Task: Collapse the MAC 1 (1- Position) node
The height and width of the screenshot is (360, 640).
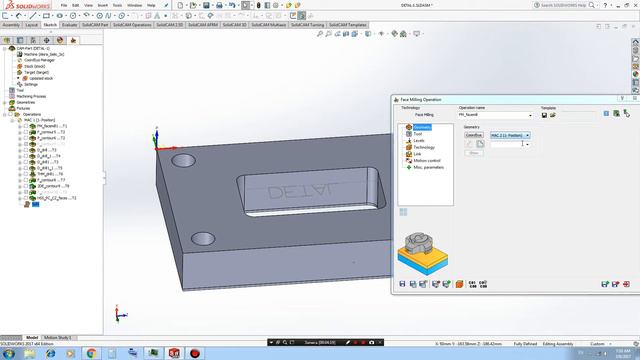Action: (x=12, y=120)
